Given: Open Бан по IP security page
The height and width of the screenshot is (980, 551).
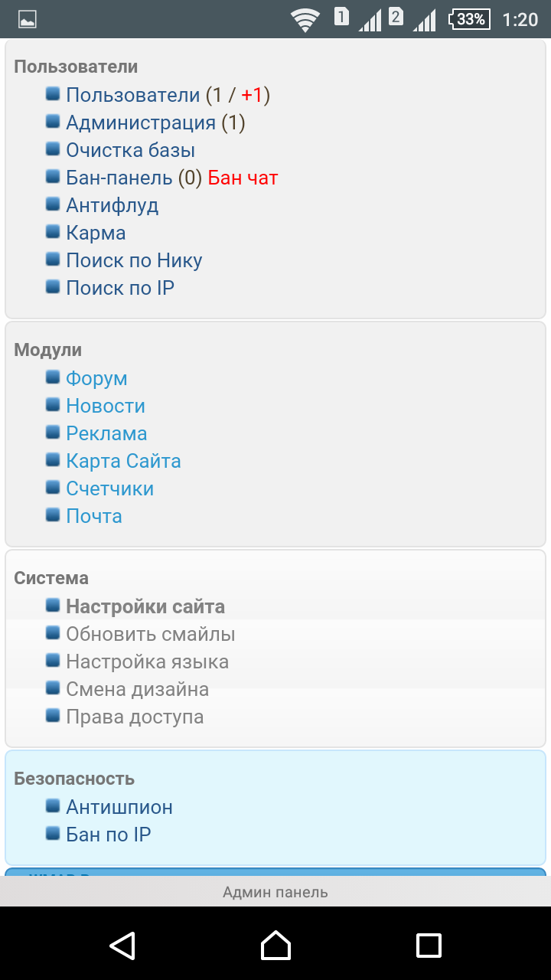Looking at the screenshot, I should pos(109,835).
